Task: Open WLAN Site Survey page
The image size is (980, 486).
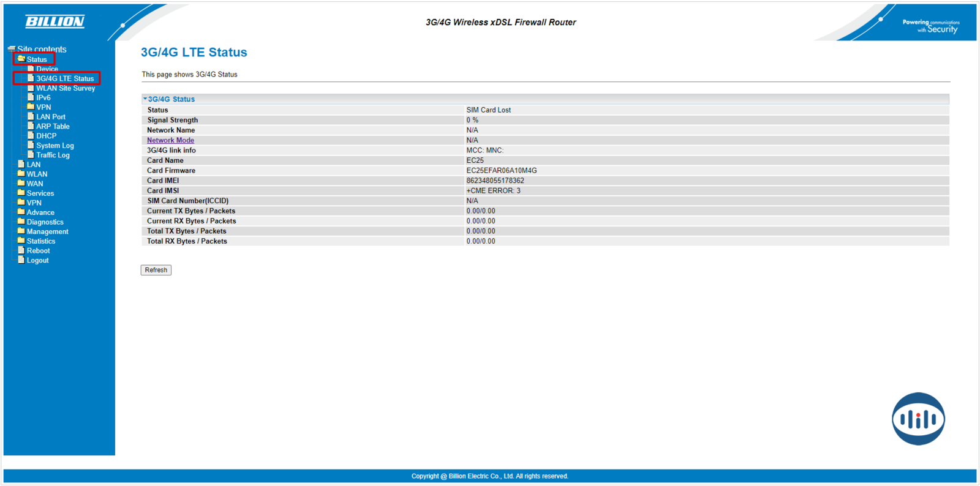Action: [65, 88]
